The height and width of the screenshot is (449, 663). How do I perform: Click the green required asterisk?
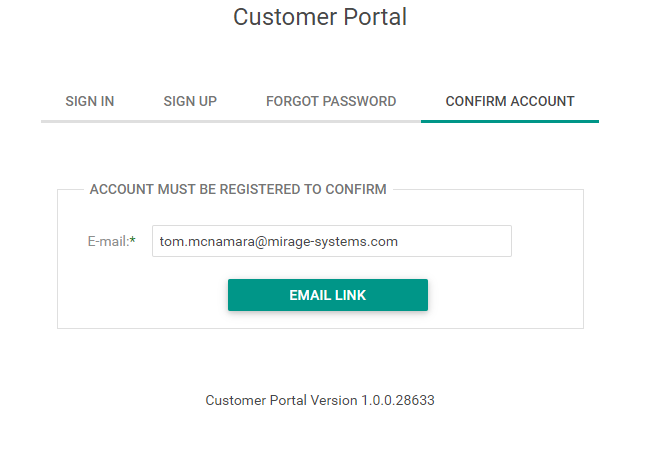click(133, 241)
